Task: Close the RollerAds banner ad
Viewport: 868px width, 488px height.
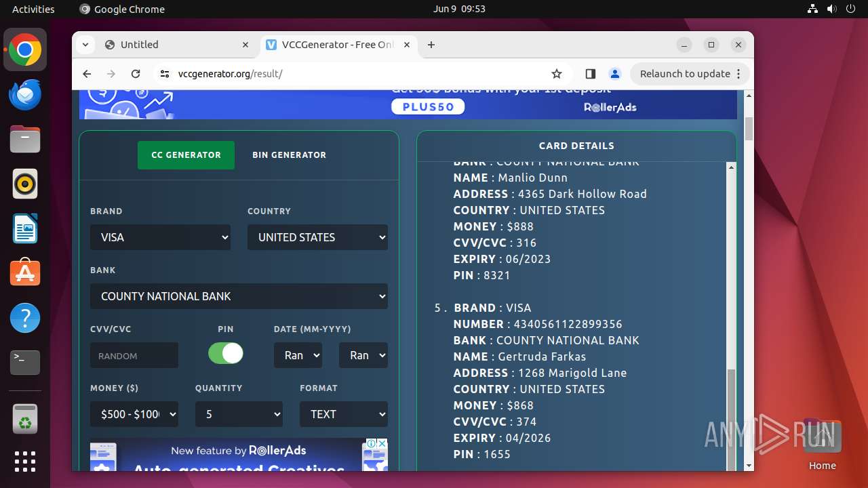Action: pyautogui.click(x=382, y=443)
